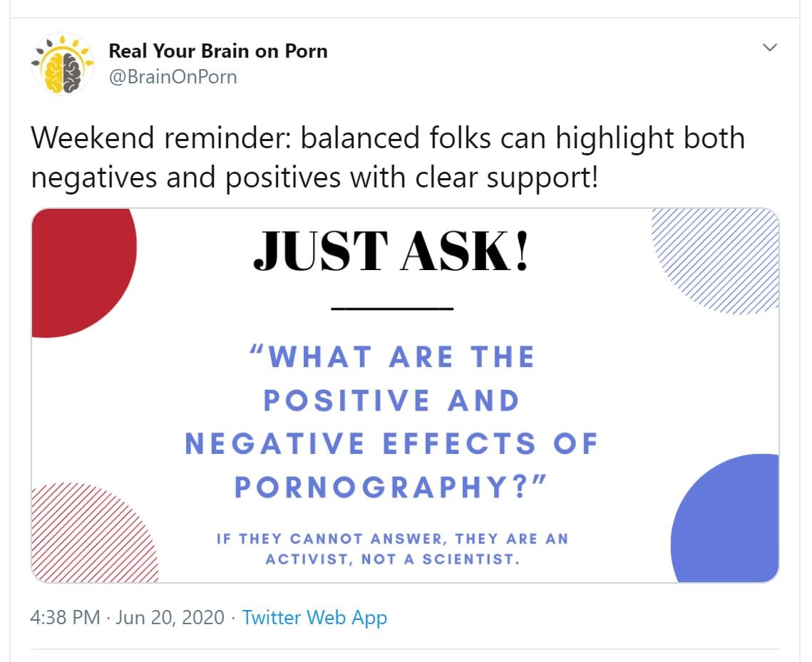Click the "ACTIVIST, NOT A SCIENTIST." line
The height and width of the screenshot is (662, 812).
pyautogui.click(x=392, y=559)
